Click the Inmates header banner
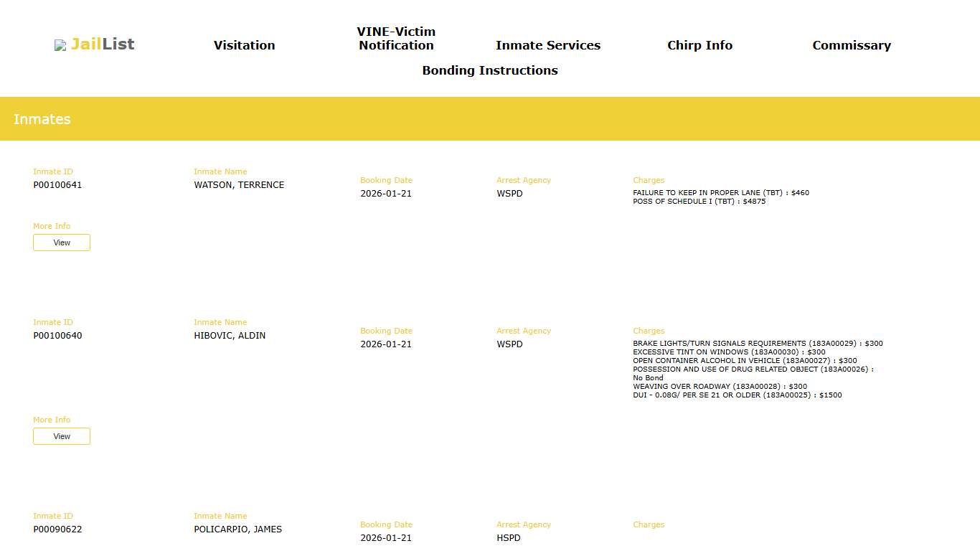 pyautogui.click(x=490, y=119)
